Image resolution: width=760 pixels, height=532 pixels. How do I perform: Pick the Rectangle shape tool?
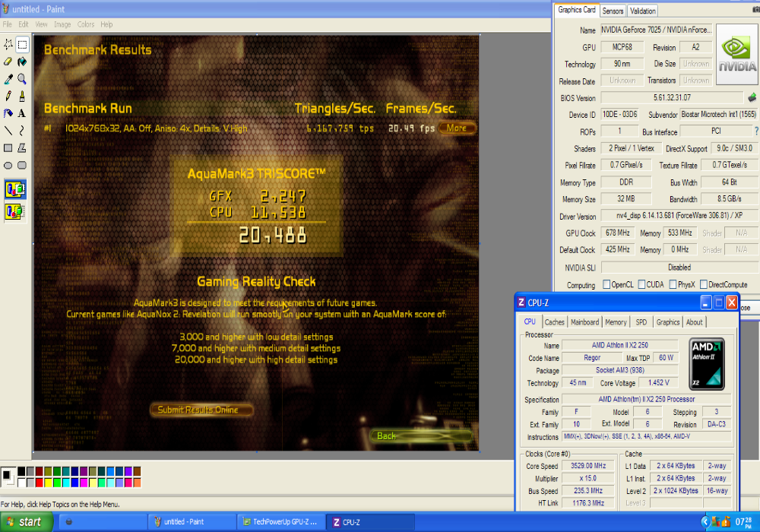click(x=8, y=147)
